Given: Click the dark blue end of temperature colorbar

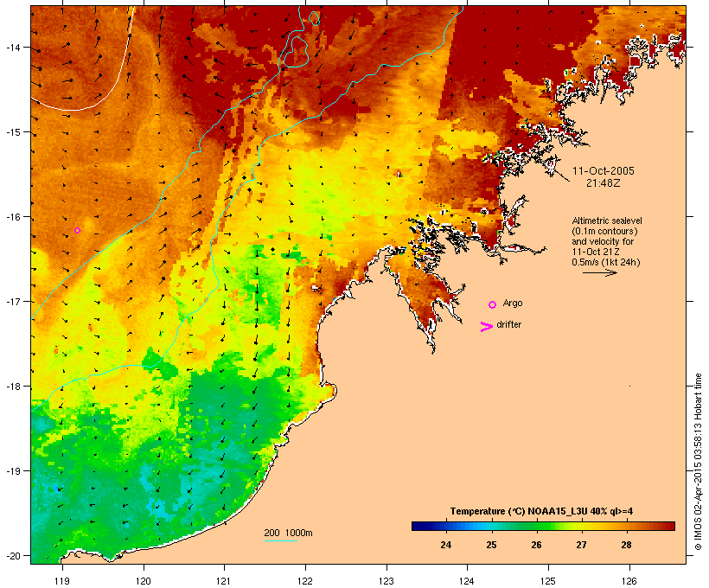Looking at the screenshot, I should click(x=420, y=526).
